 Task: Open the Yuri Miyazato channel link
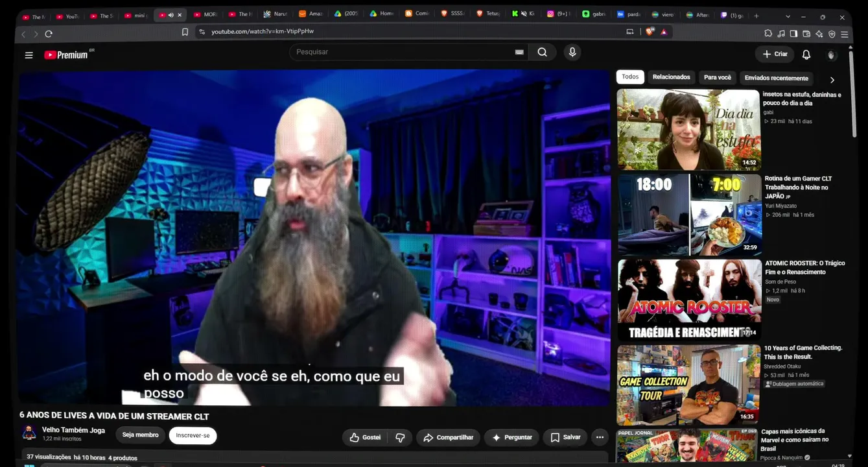pos(781,206)
